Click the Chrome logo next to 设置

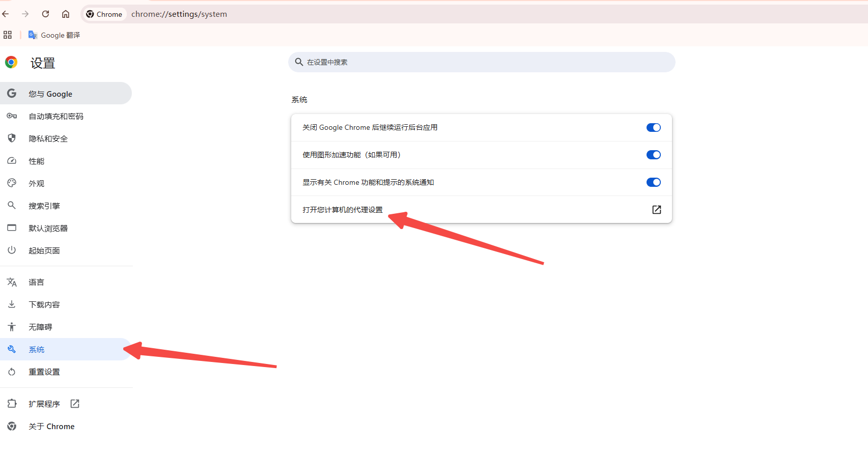11,63
